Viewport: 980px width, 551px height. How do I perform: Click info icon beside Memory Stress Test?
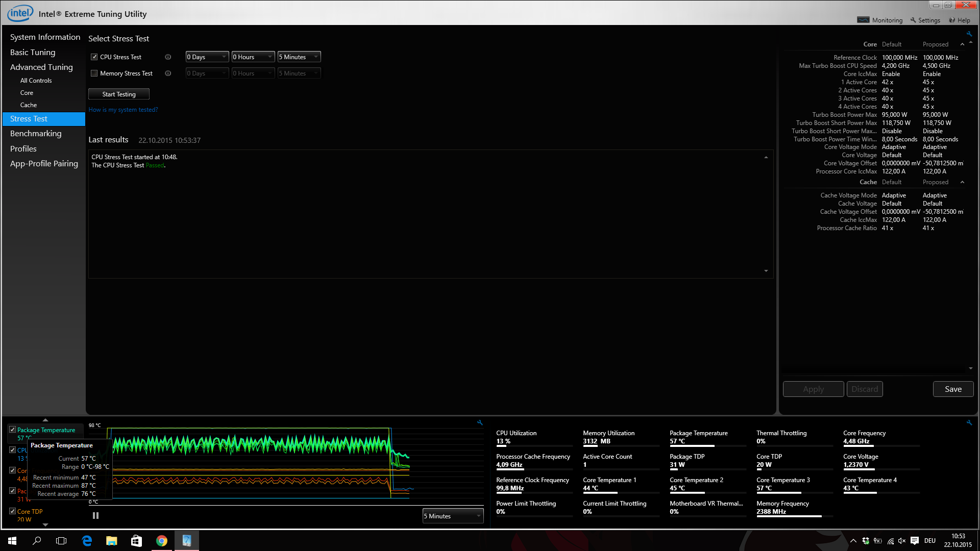coord(168,73)
